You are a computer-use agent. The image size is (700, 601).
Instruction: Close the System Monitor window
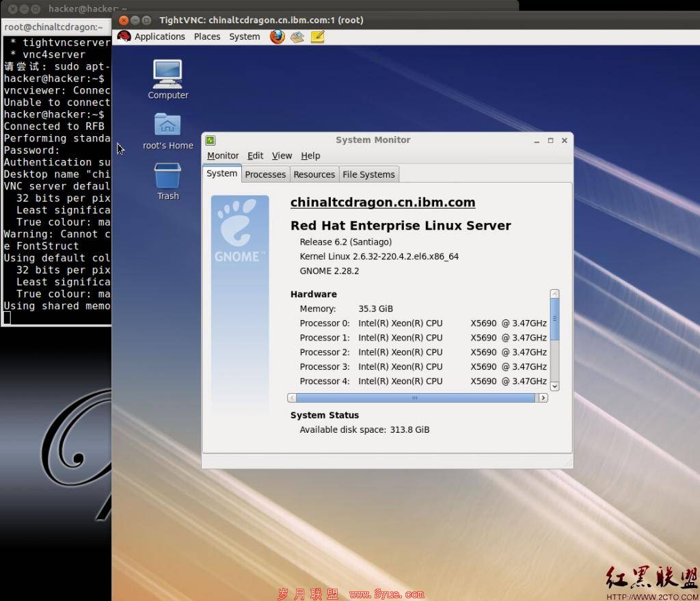pyautogui.click(x=564, y=140)
